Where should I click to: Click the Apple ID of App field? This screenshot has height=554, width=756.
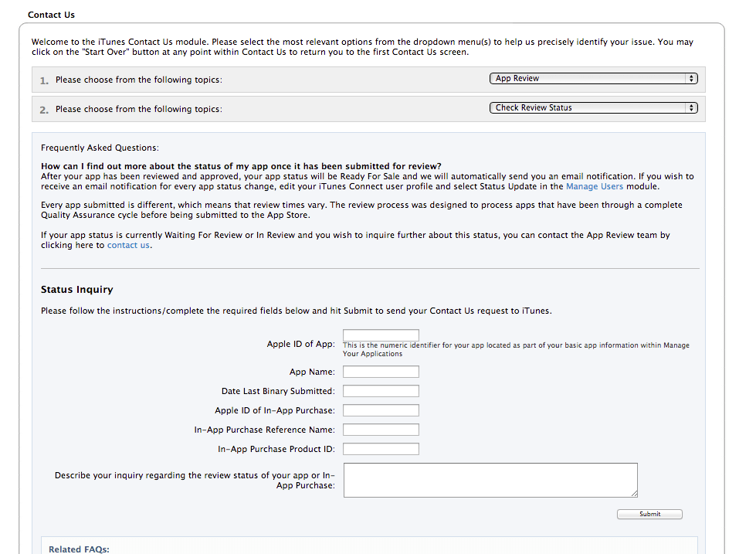point(381,335)
